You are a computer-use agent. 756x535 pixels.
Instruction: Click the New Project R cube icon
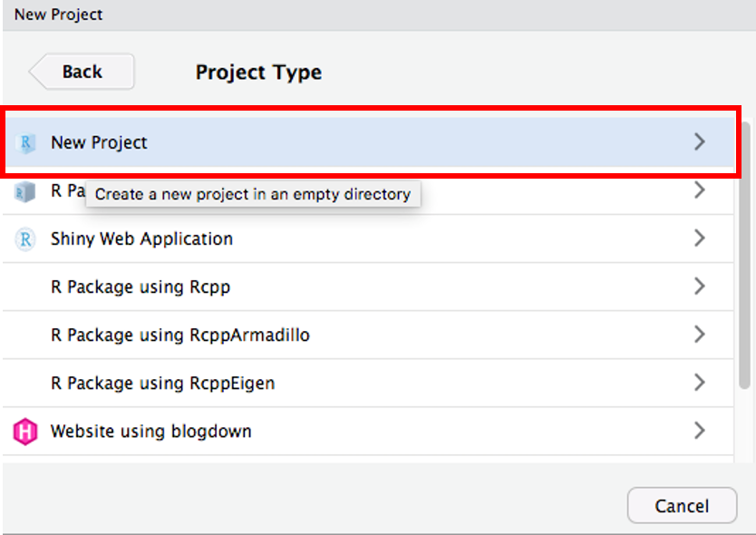[26, 142]
